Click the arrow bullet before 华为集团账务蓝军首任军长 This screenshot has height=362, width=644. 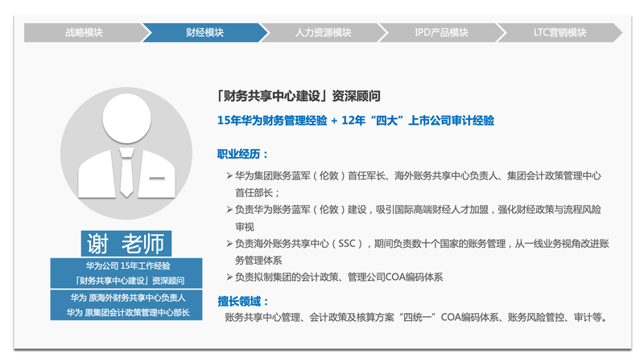229,175
